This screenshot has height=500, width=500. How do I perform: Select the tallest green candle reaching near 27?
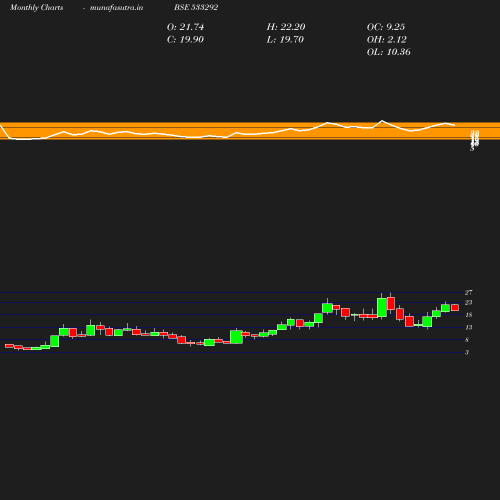pos(382,307)
